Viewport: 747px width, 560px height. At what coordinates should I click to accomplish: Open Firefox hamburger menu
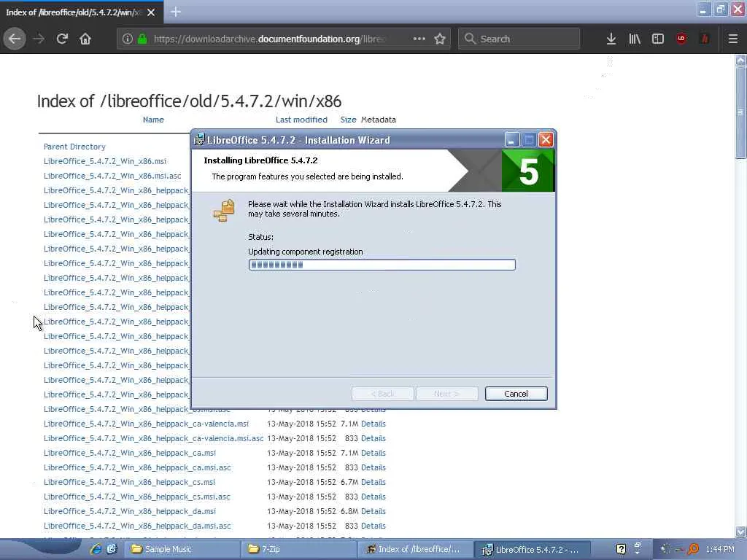[733, 39]
